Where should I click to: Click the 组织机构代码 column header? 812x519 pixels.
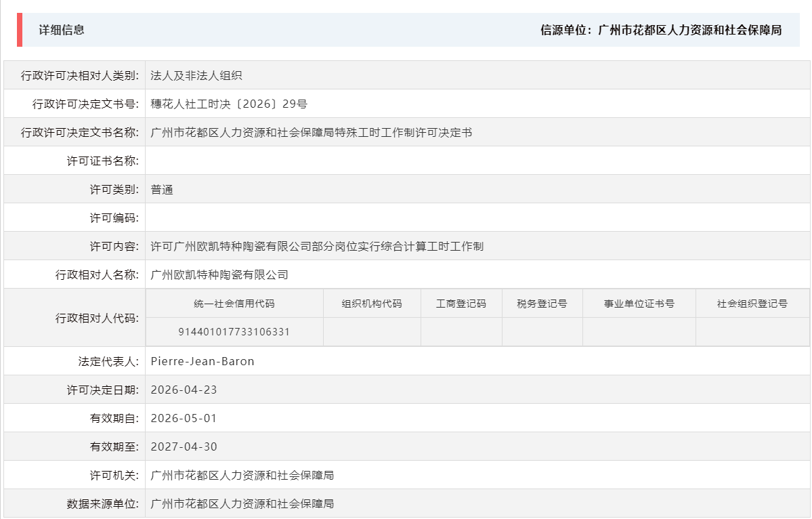pyautogui.click(x=372, y=304)
